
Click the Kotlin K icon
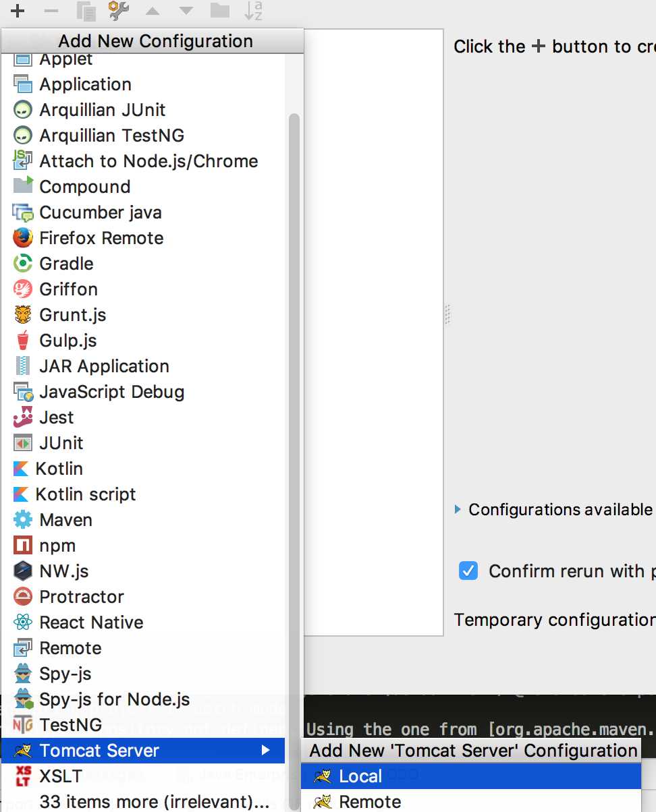(21, 469)
